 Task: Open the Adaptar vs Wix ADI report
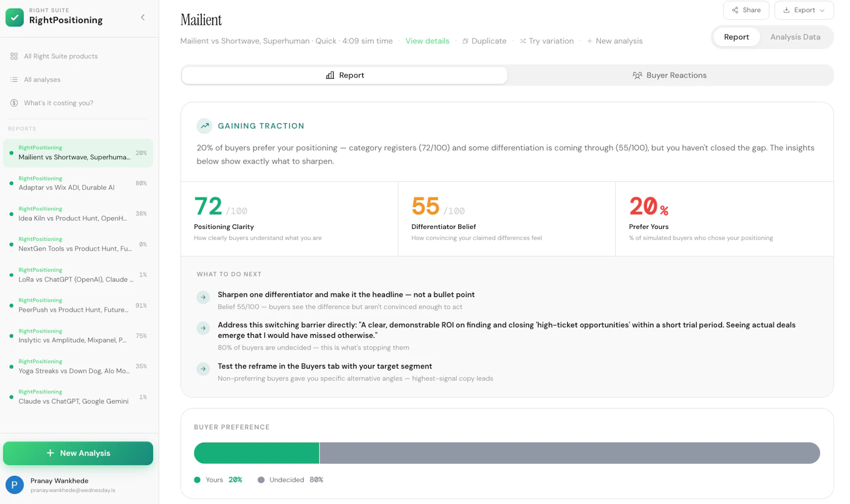78,183
